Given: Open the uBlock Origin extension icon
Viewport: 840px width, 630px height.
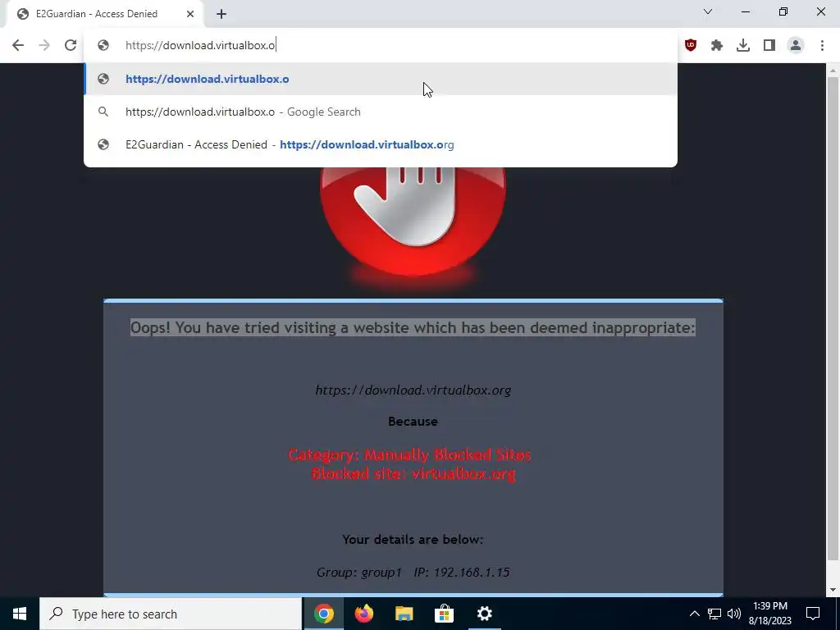Looking at the screenshot, I should (691, 46).
